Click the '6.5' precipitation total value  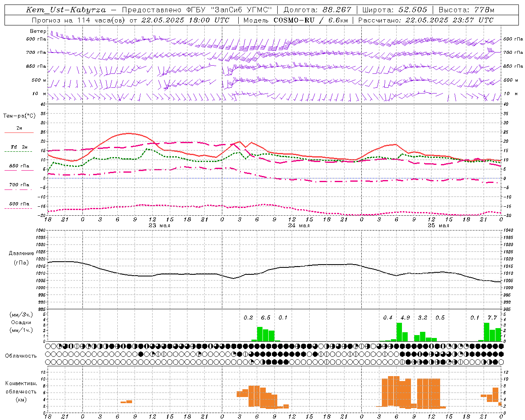[265, 318]
